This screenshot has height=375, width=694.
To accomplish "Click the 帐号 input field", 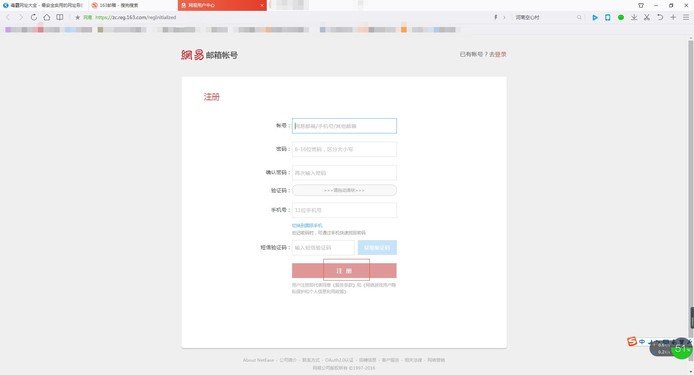I will tap(344, 126).
